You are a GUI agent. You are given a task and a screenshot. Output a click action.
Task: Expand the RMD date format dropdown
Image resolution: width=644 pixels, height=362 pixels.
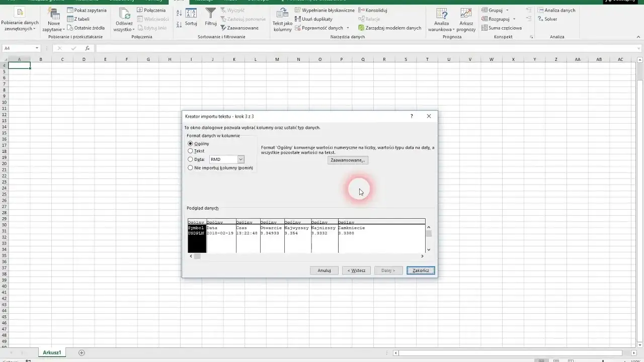pos(240,159)
